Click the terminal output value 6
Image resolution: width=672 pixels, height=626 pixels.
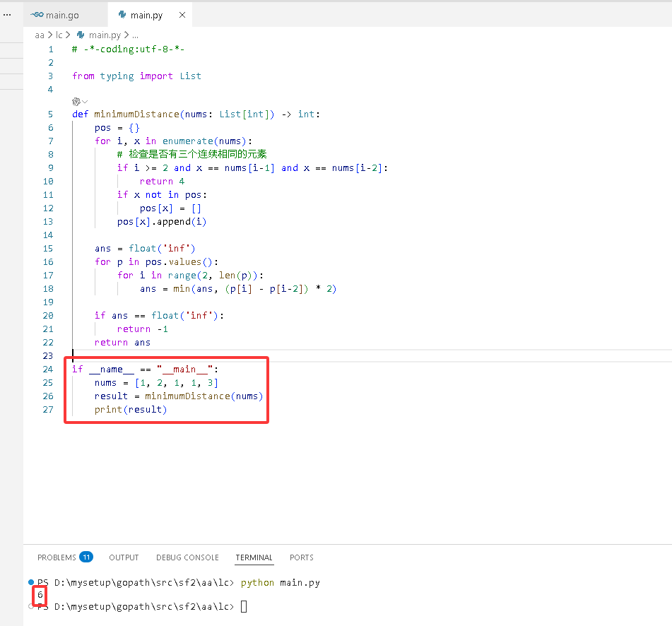tap(40, 595)
